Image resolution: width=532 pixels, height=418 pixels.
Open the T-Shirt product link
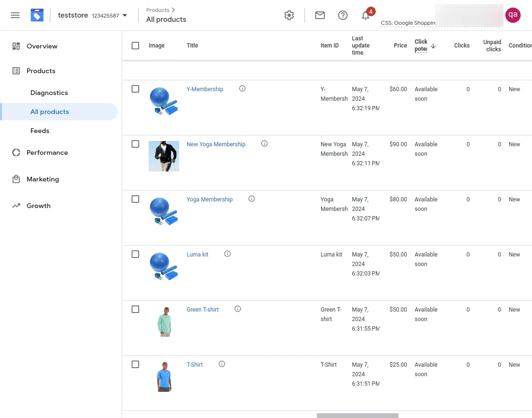[x=195, y=365]
